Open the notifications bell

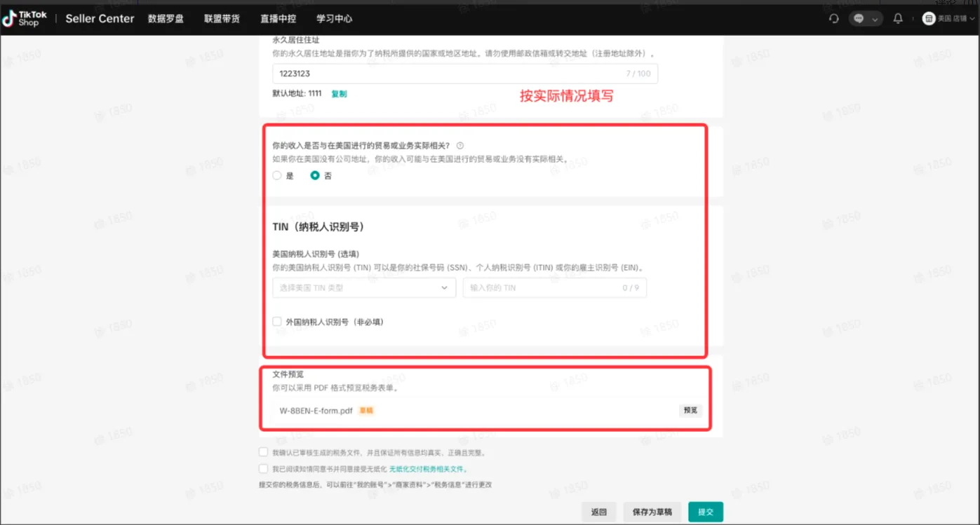coord(898,19)
